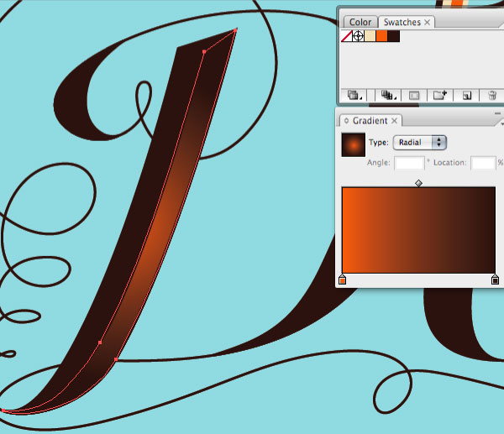Pick the dark brown swatch
The height and width of the screenshot is (434, 504).
(394, 36)
